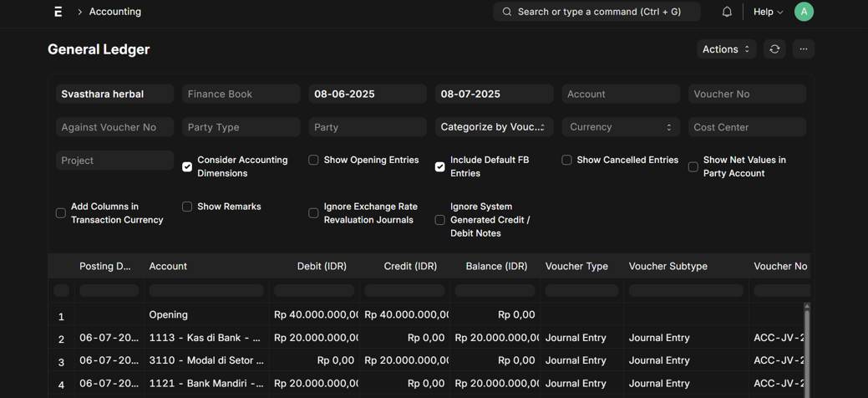Open the user avatar menu
868x398 pixels.
804,12
